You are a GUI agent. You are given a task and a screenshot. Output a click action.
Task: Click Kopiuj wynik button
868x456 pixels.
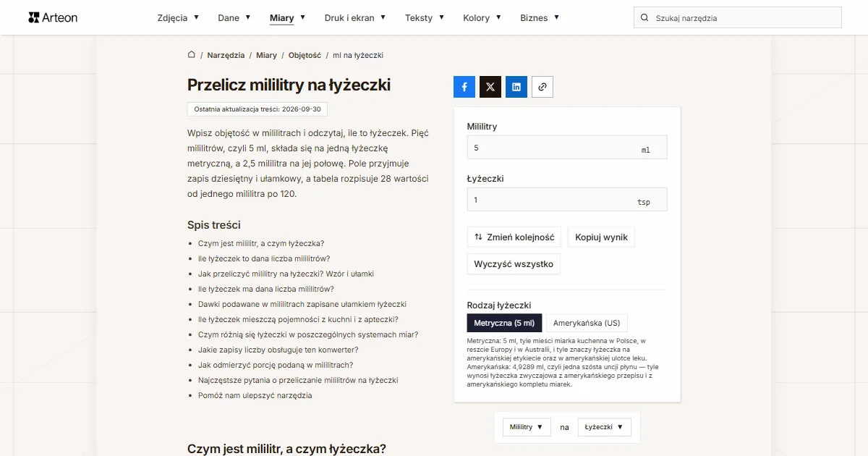tap(602, 237)
